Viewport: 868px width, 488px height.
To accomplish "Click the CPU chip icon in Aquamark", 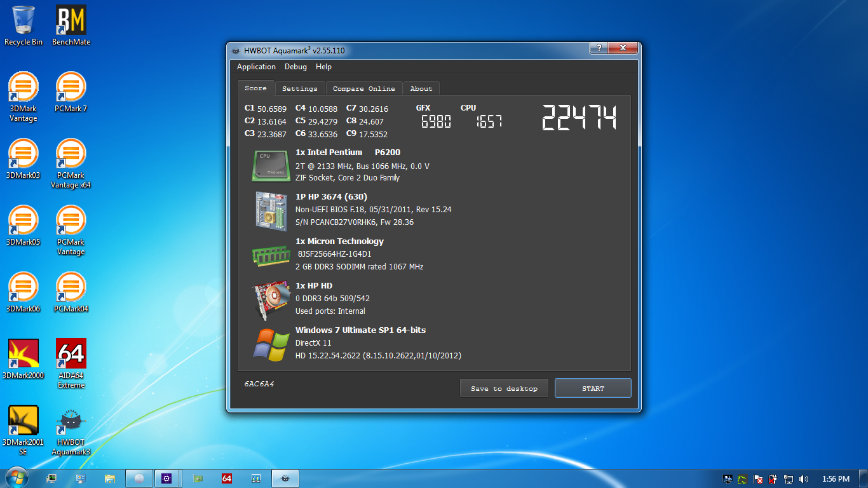I will [272, 165].
